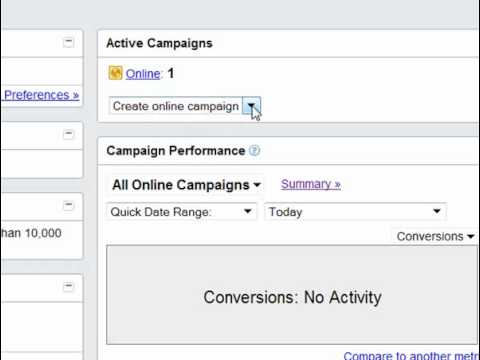Click the online campaign count 1

pyautogui.click(x=171, y=73)
